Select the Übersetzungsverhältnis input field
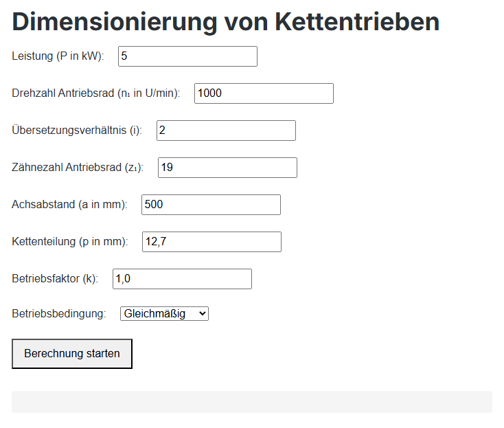Image resolution: width=504 pixels, height=428 pixels. click(226, 131)
